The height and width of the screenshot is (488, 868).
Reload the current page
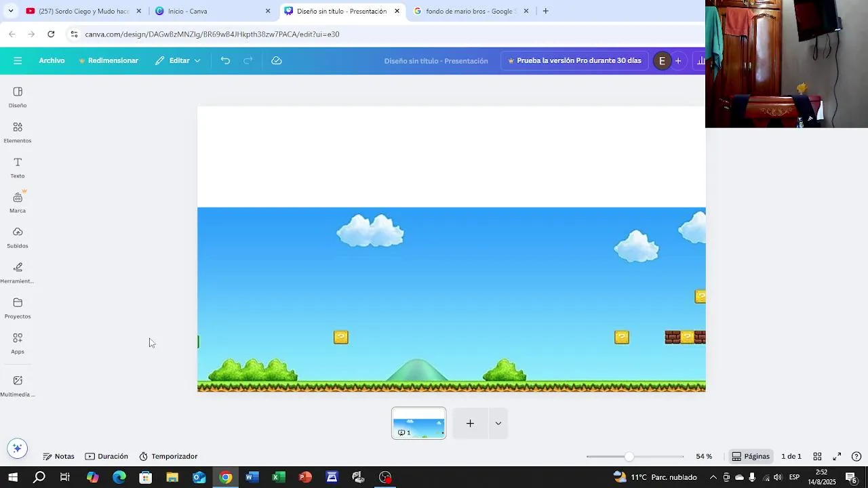coord(51,34)
